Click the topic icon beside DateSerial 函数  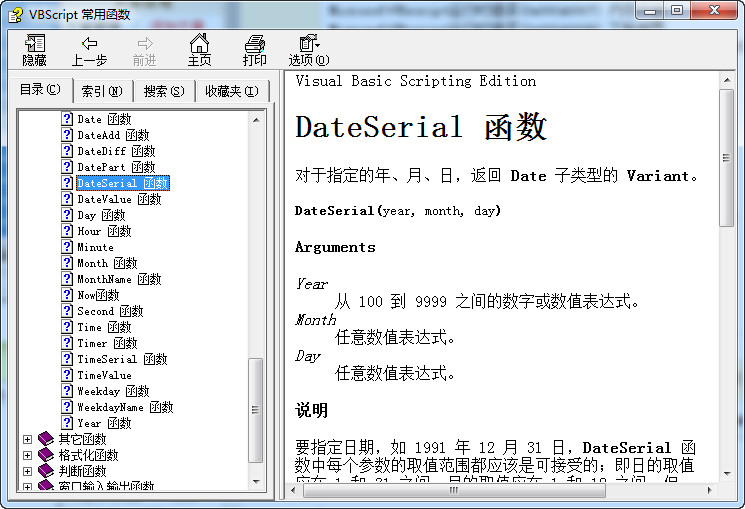tap(67, 183)
